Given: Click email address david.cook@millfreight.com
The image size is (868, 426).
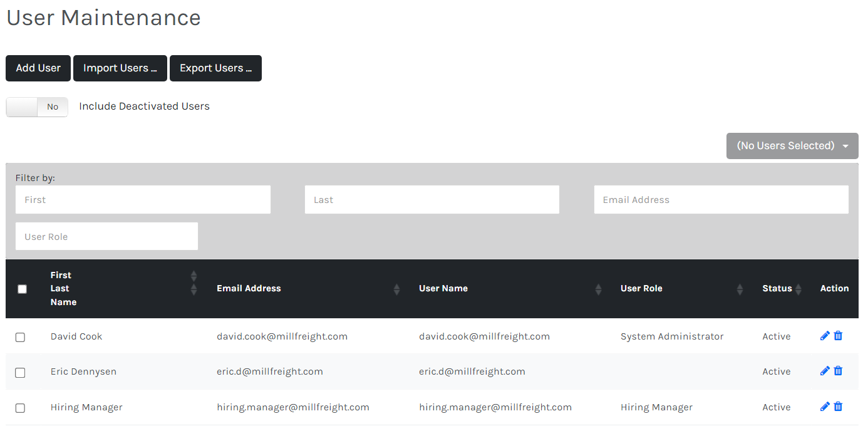Looking at the screenshot, I should (x=282, y=336).
